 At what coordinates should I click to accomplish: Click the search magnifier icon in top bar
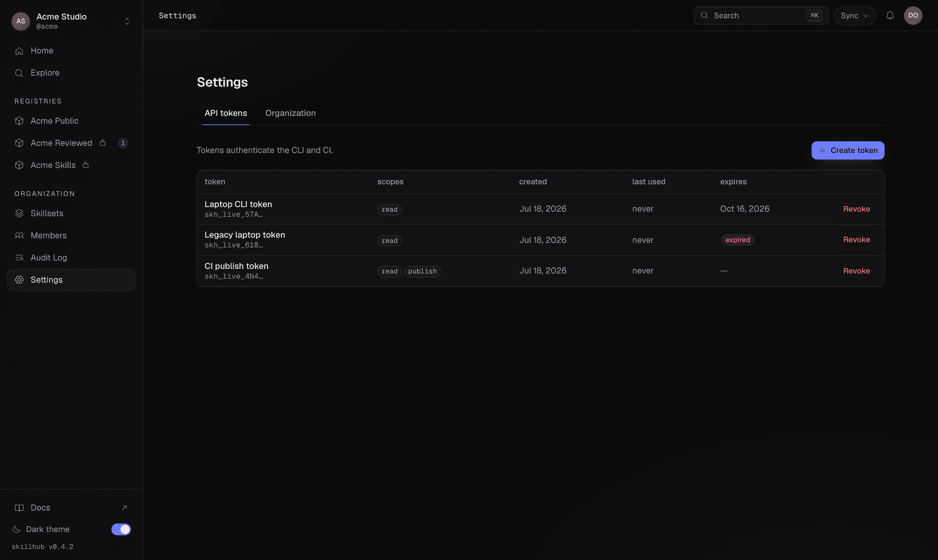point(704,16)
